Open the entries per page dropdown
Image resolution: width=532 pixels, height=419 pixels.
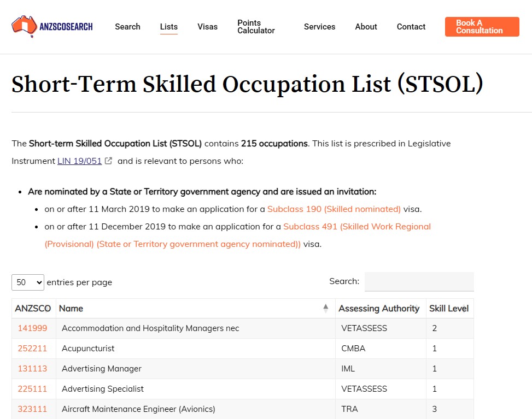pos(28,282)
